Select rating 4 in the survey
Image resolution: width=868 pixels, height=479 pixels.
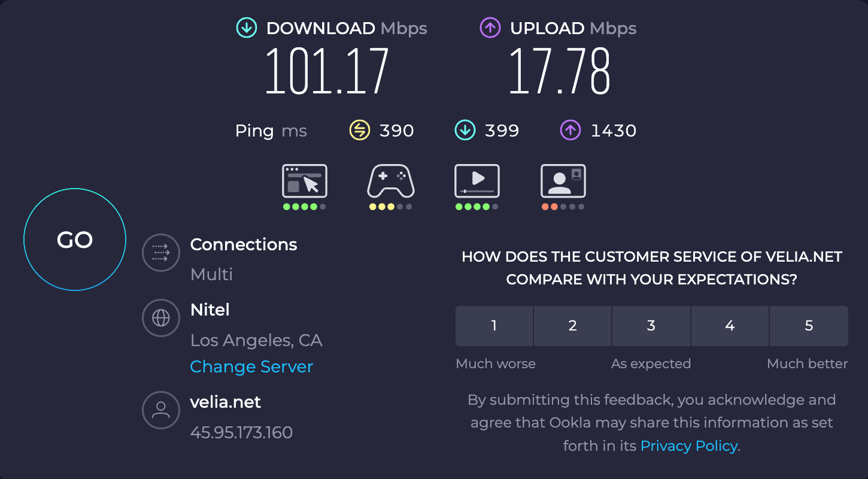click(x=730, y=326)
